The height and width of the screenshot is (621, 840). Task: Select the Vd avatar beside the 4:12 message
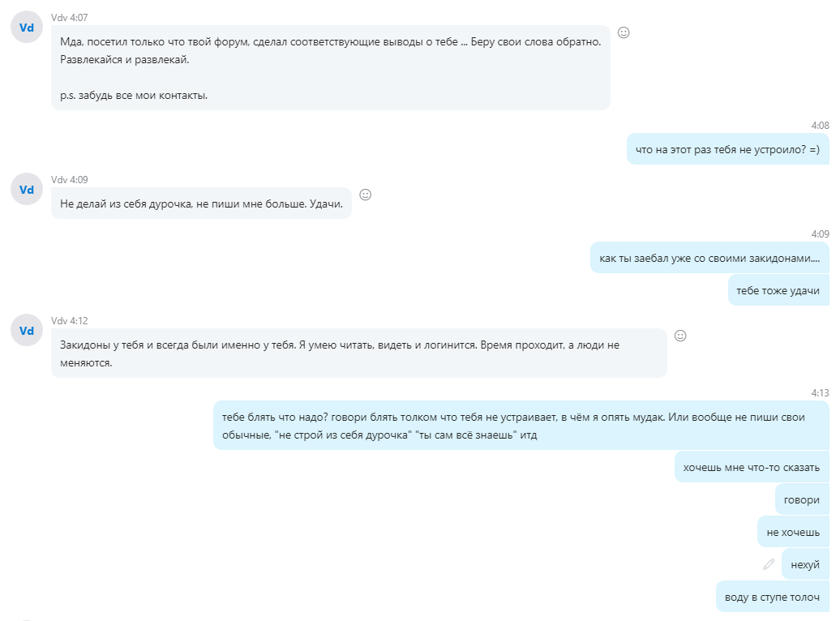(27, 330)
